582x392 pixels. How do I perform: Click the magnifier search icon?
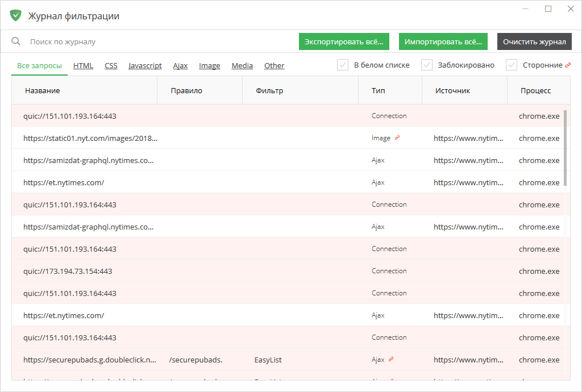16,41
